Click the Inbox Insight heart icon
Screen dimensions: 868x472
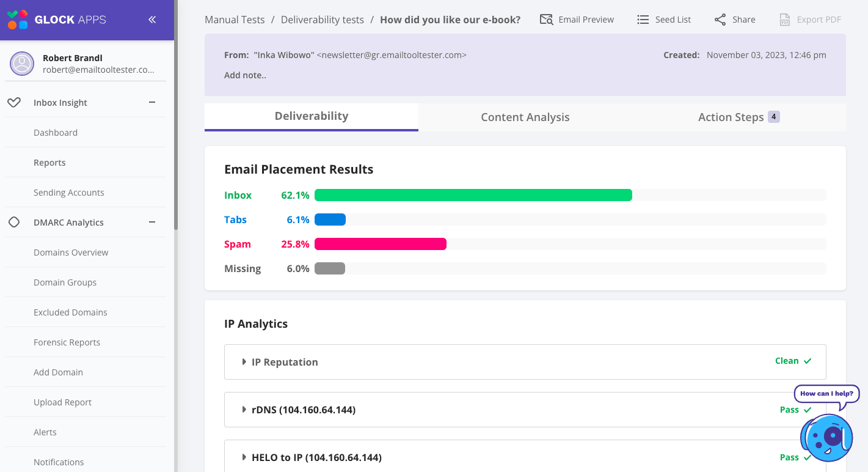[14, 103]
